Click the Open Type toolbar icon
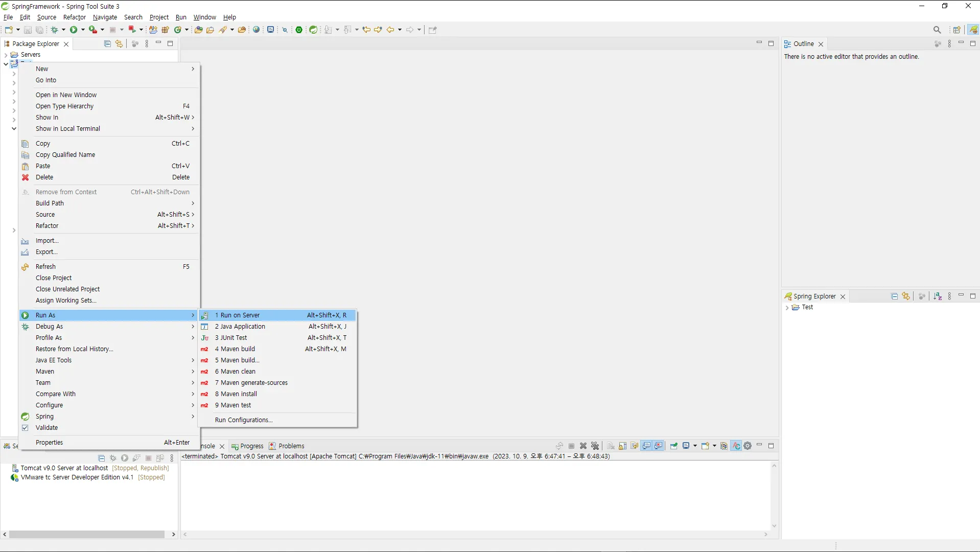Image resolution: width=980 pixels, height=552 pixels. 199,30
